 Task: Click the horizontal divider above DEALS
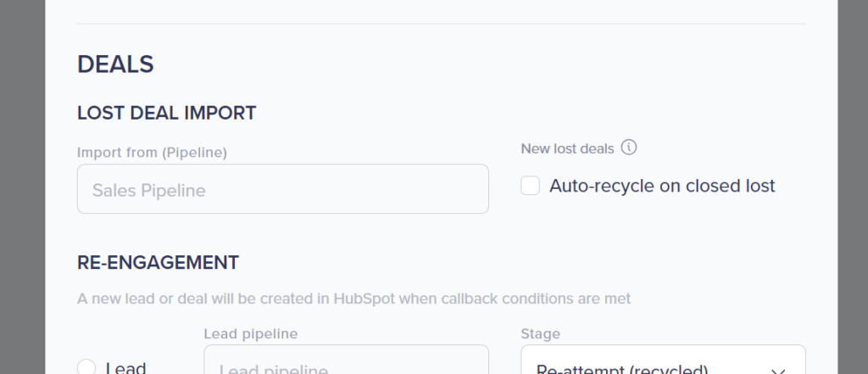pos(441,24)
